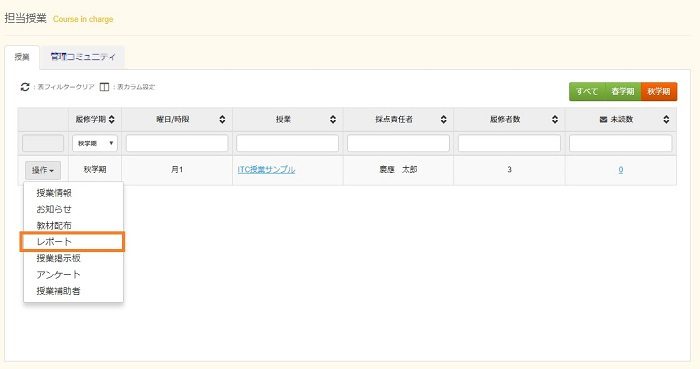Sort by 未読数 envelope column arrows
This screenshot has height=369, width=700.
coord(666,119)
